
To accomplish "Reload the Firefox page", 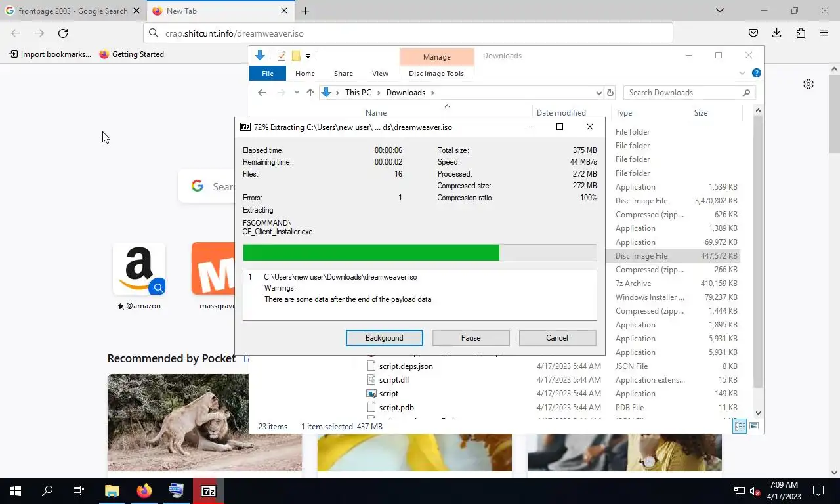I will (63, 33).
